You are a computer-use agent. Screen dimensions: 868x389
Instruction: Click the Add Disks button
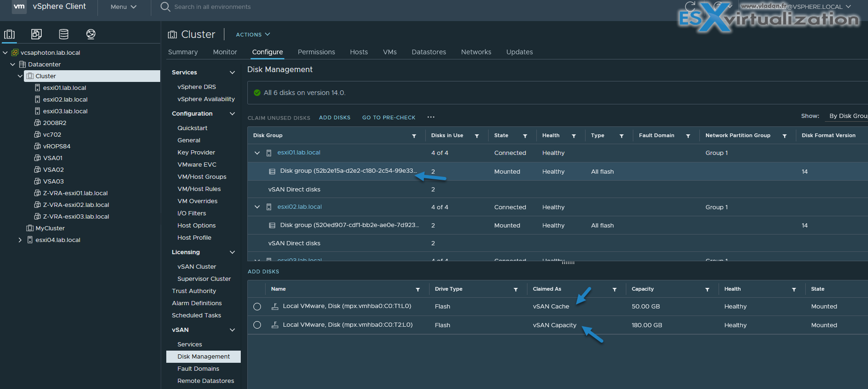pos(334,117)
